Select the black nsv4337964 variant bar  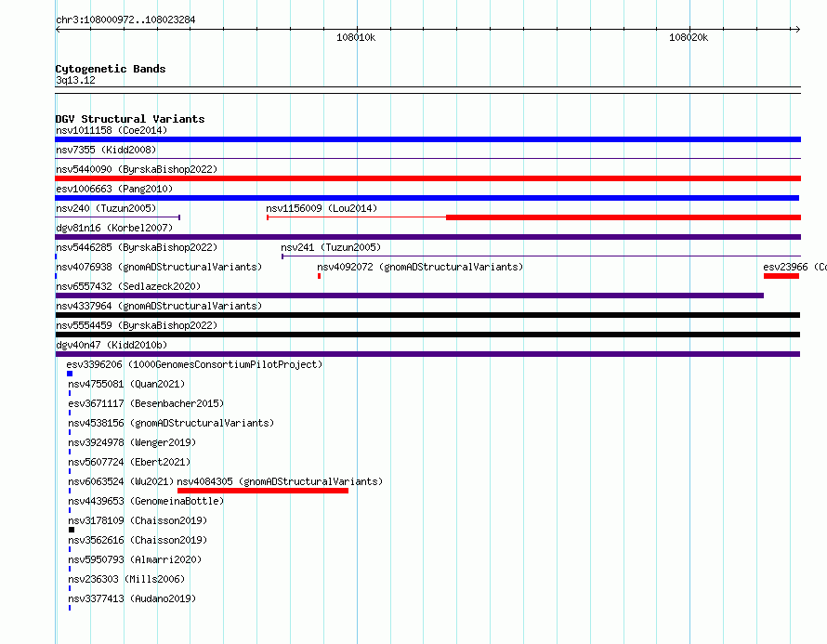pyautogui.click(x=427, y=315)
